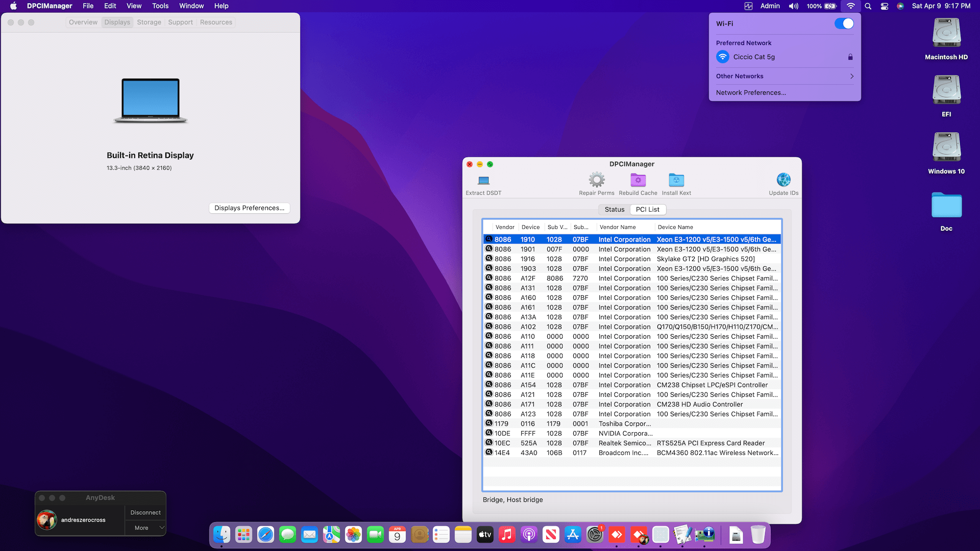Open the Tools menu
This screenshot has width=980, height=551.
160,6
